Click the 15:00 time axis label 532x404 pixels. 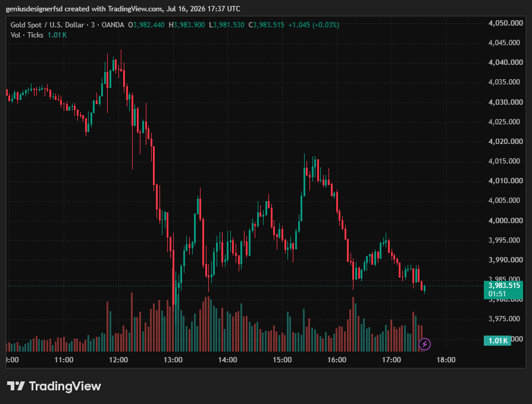point(282,360)
